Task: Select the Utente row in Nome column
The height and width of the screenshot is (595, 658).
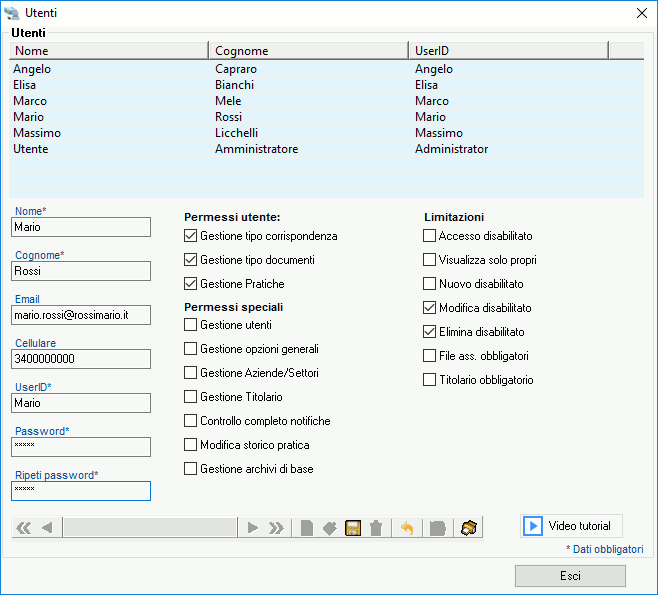Action: 31,149
